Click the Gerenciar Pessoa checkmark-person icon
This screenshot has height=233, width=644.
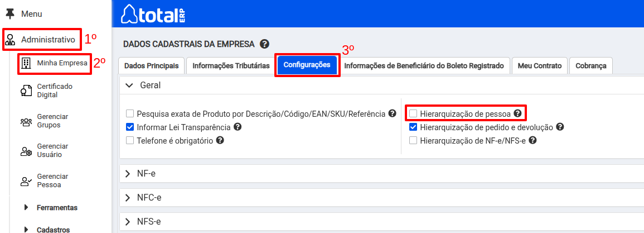pyautogui.click(x=26, y=181)
